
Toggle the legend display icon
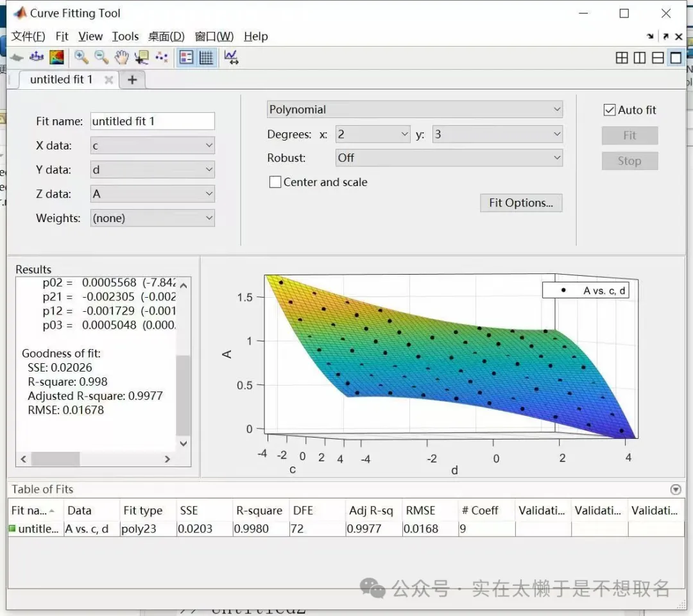(187, 57)
